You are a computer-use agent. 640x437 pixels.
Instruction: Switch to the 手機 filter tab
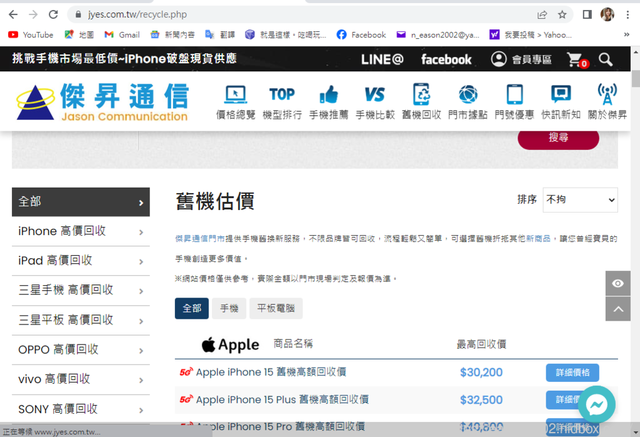pos(228,309)
